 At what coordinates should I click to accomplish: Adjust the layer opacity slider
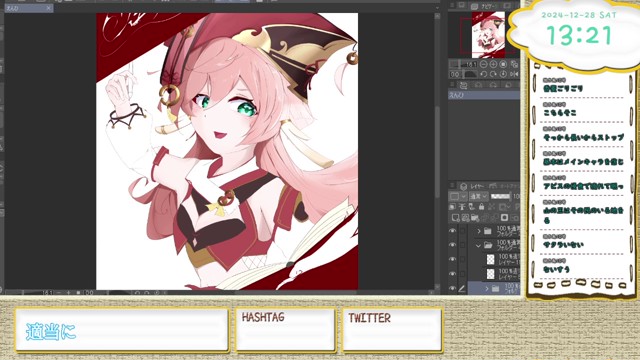(500, 196)
